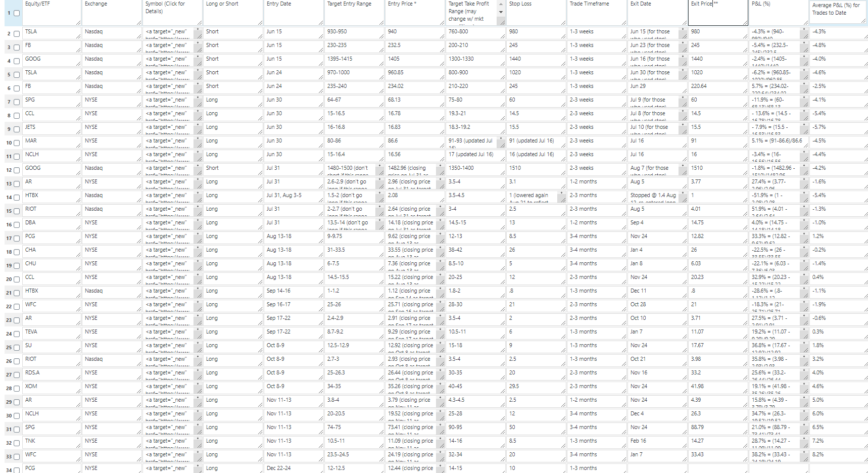Click the JETS equity cell
The height and width of the screenshot is (473, 868).
pyautogui.click(x=52, y=129)
